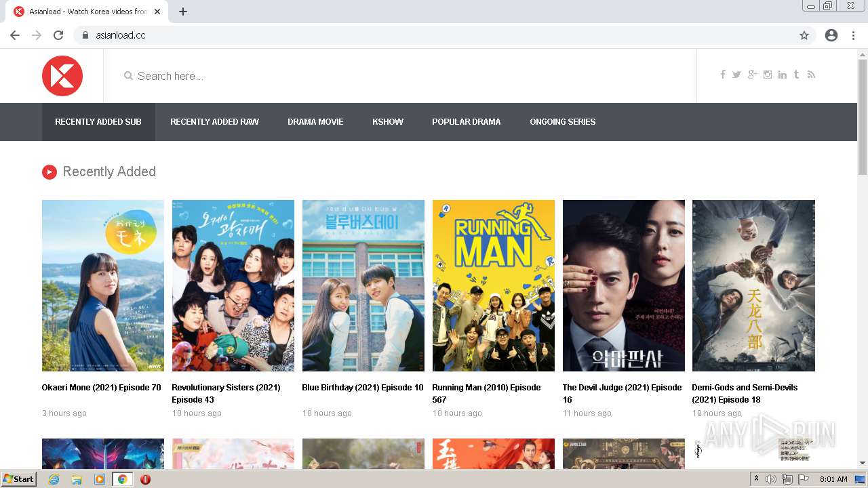Bookmark this page with the star
Viewport: 868px width, 488px height.
[804, 35]
